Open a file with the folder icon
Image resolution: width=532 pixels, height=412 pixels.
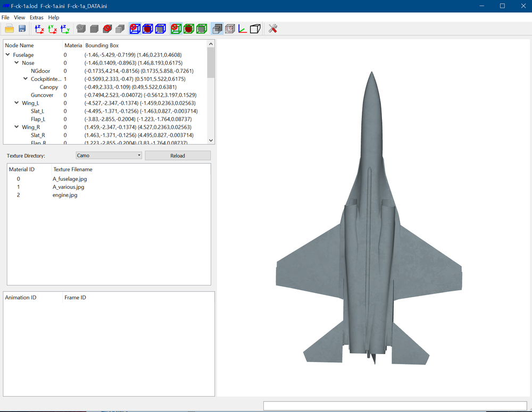pyautogui.click(x=9, y=29)
